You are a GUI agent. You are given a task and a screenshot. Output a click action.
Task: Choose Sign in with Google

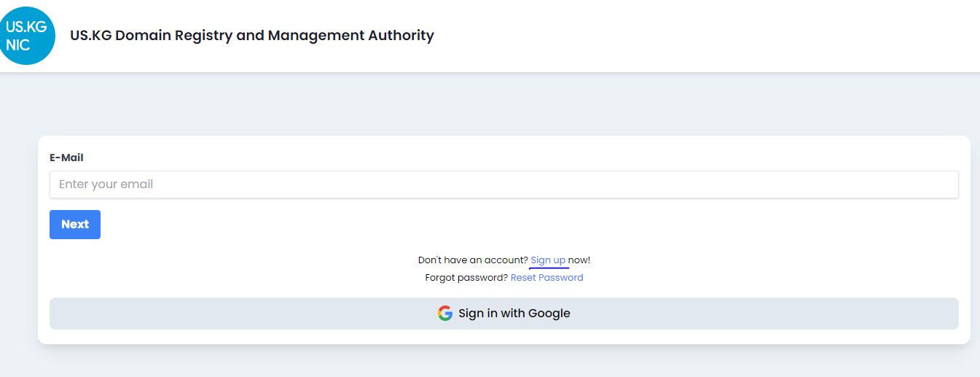pos(503,314)
